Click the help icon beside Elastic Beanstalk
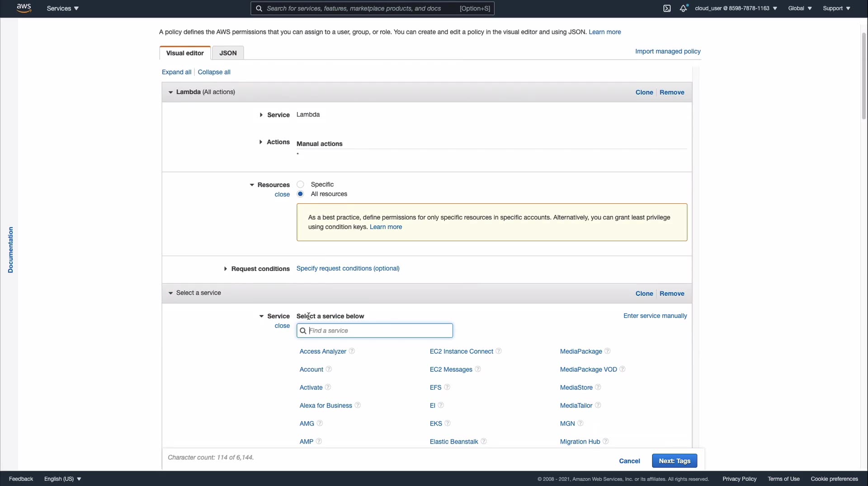The image size is (868, 486). (x=484, y=441)
